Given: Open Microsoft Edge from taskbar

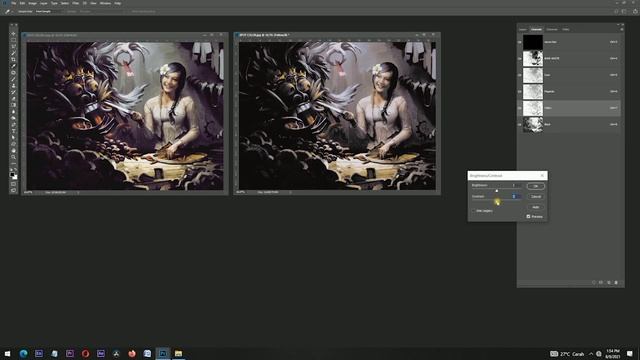Looking at the screenshot, I should (x=23, y=353).
